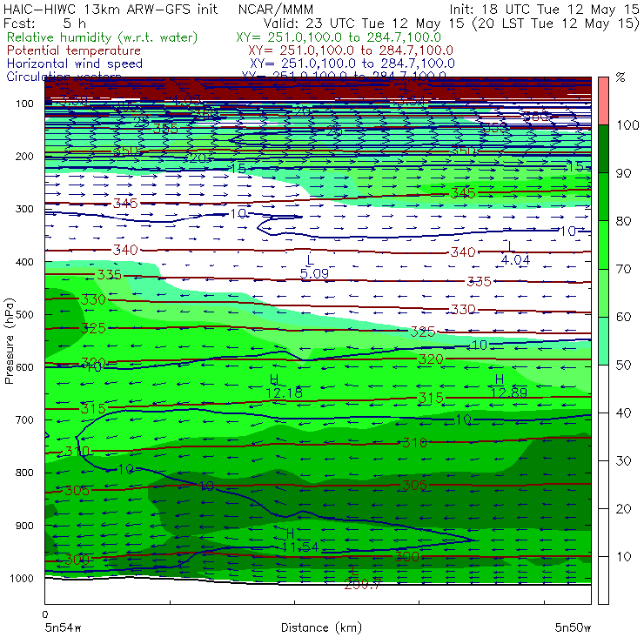Click the 'NCAR/MMM' header text
The image size is (644, 644).
(276, 9)
